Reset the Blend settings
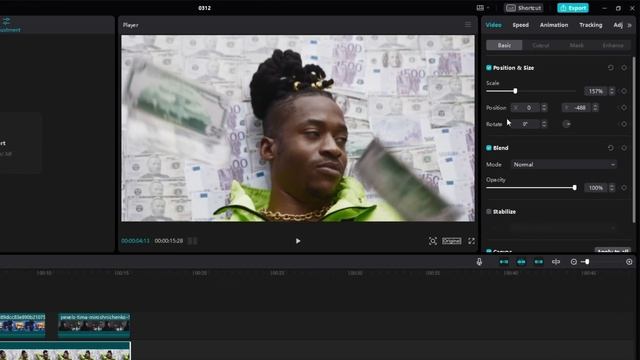 (x=611, y=148)
